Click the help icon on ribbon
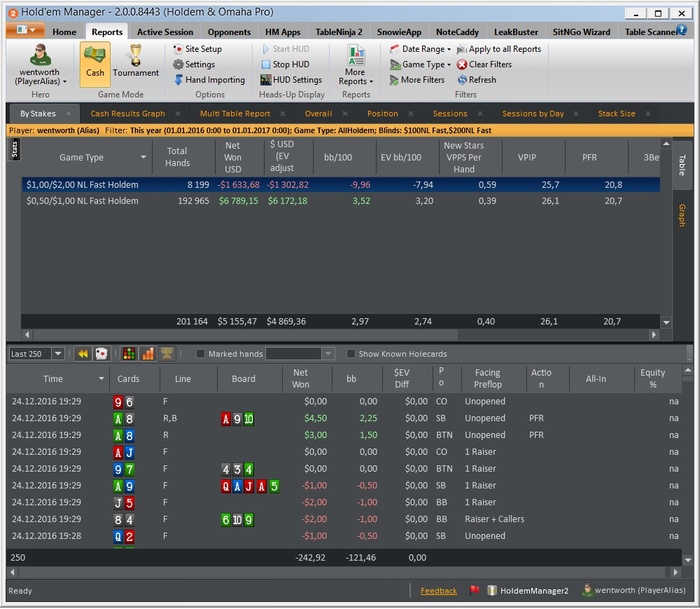Image resolution: width=700 pixels, height=609 pixels. click(x=682, y=30)
